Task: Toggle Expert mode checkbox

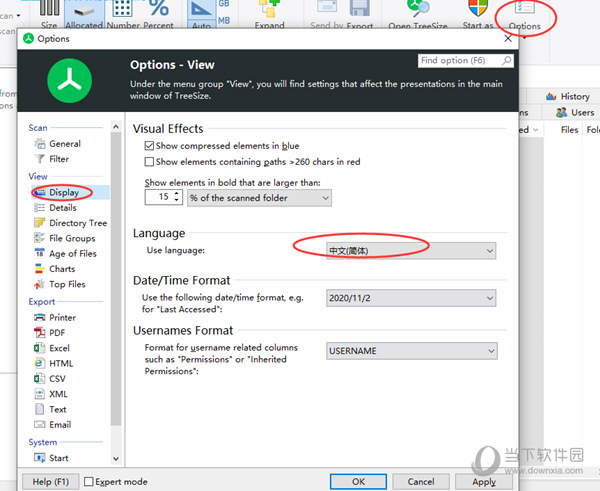Action: pyautogui.click(x=88, y=481)
